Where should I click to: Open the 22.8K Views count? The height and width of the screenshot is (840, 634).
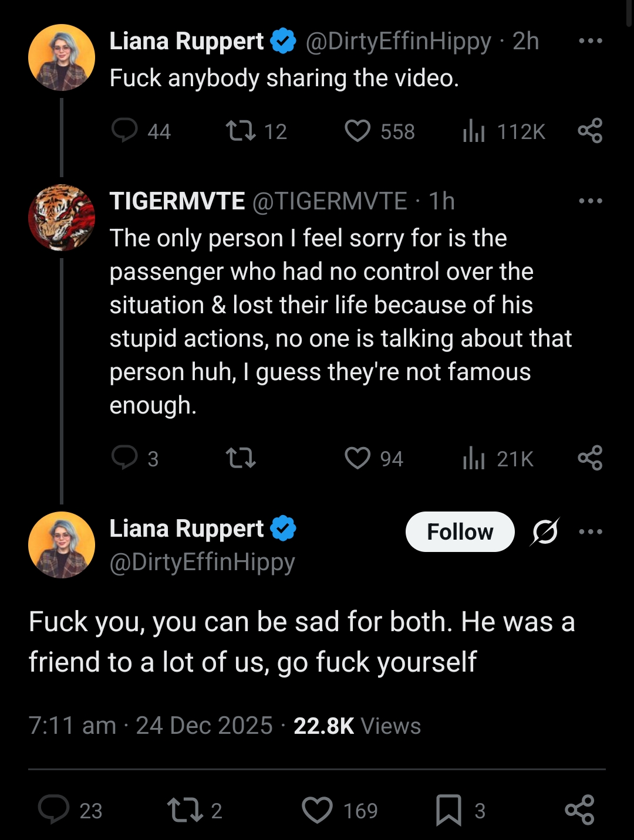[357, 726]
